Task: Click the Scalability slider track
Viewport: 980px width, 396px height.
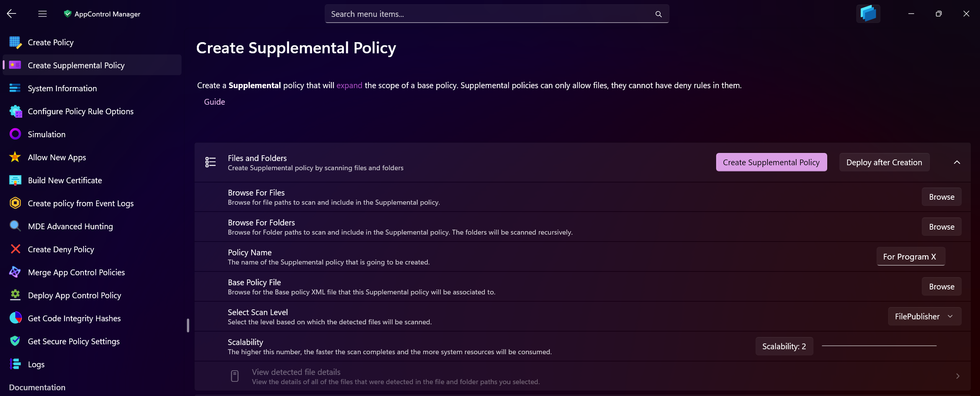Action: pos(879,346)
